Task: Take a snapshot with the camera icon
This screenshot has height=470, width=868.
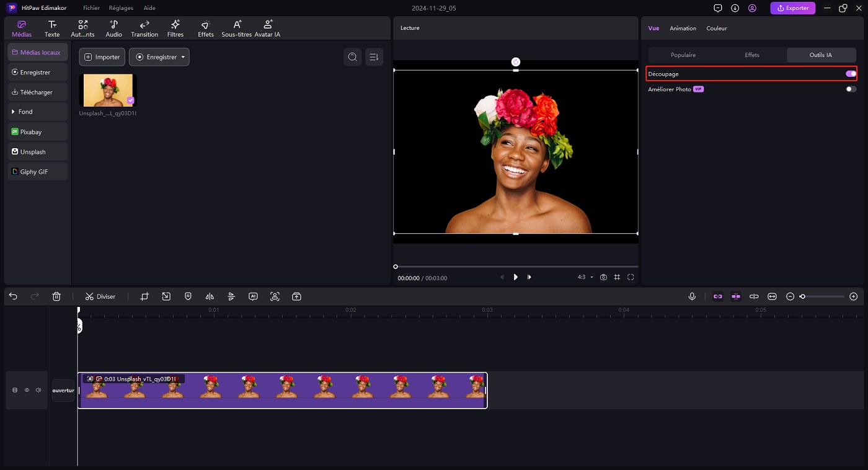Action: coord(603,277)
